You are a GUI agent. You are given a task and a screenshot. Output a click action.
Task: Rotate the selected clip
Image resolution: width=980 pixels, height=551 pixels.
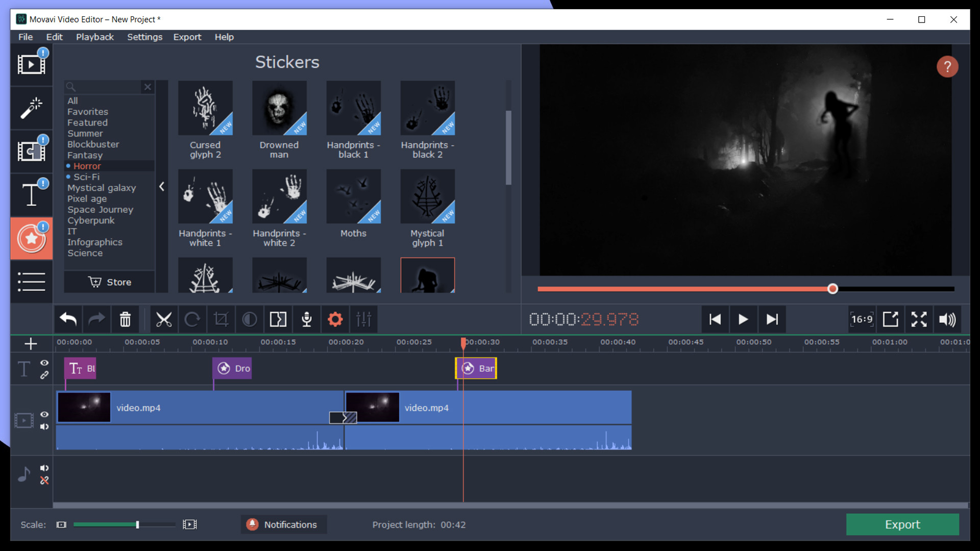click(x=192, y=319)
